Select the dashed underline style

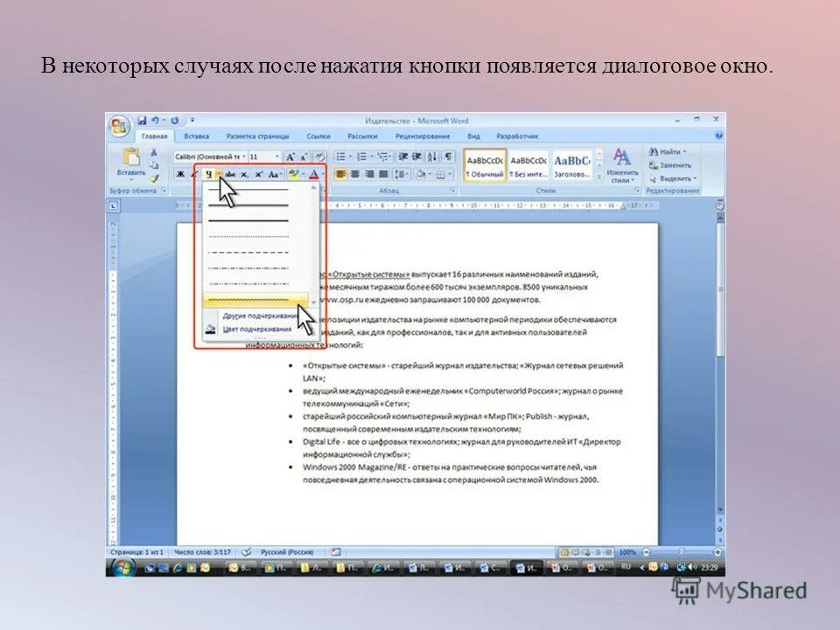pyautogui.click(x=248, y=252)
